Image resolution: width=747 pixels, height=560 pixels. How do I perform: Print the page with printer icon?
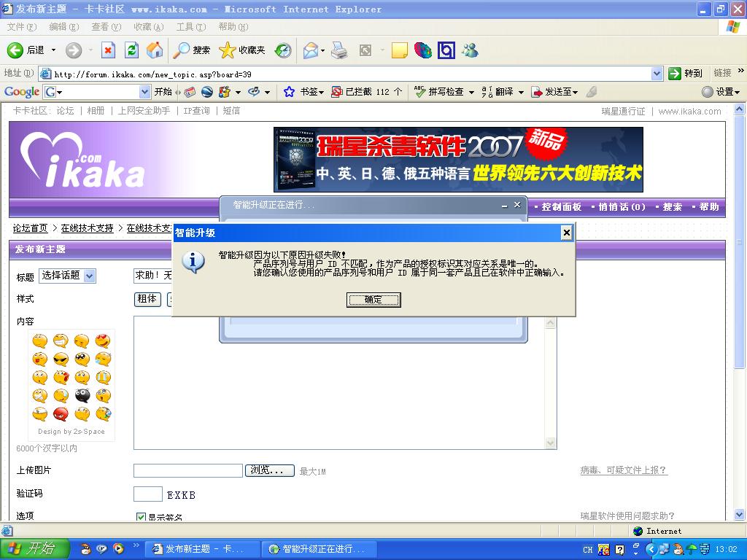coord(339,50)
